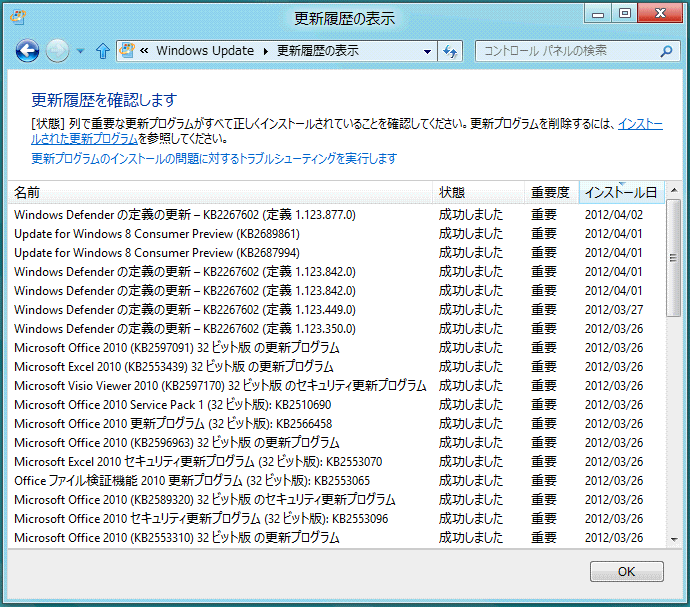Select Windows Defender definition 1.123.449.0 row

[336, 310]
